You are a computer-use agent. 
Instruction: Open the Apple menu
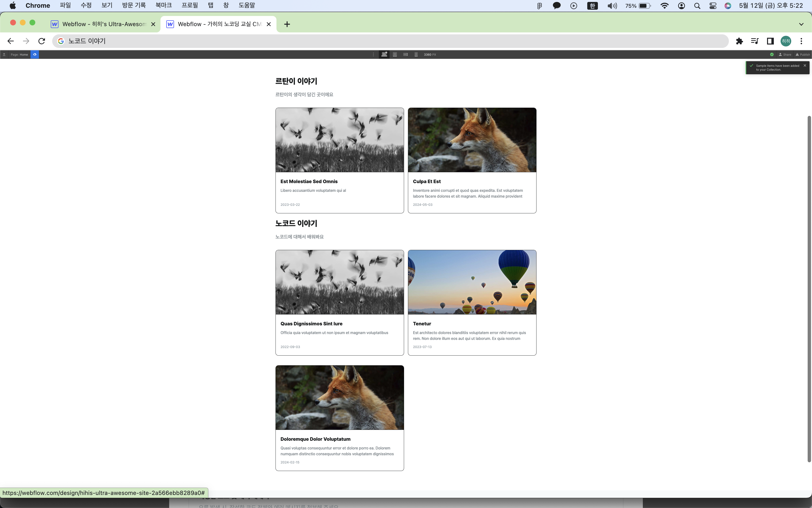point(13,5)
